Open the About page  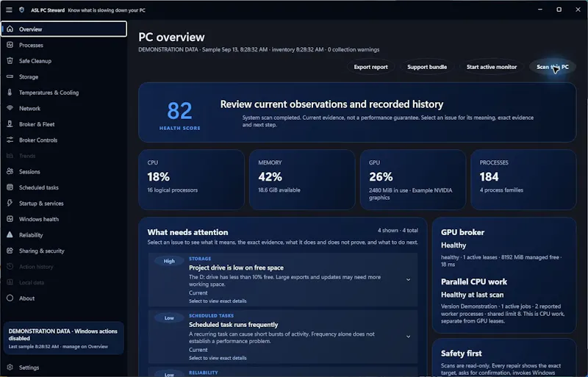64,298
